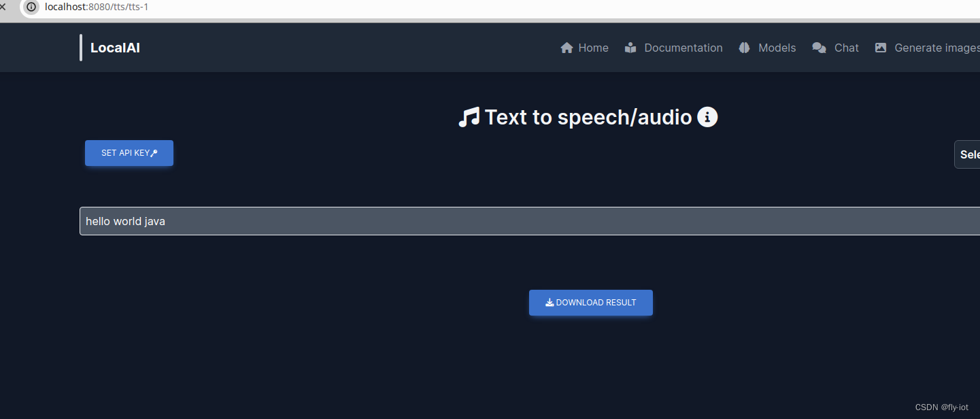Click the LocalAI brand logo text

click(x=115, y=48)
